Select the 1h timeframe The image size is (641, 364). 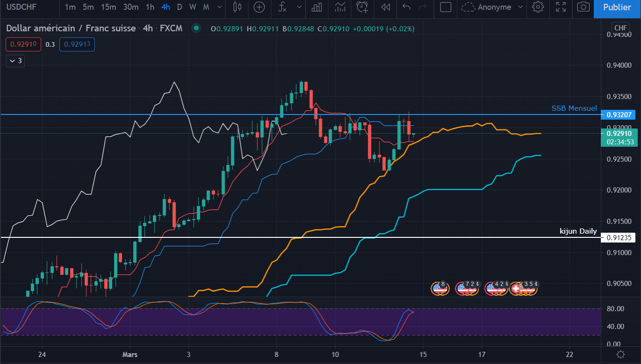150,7
